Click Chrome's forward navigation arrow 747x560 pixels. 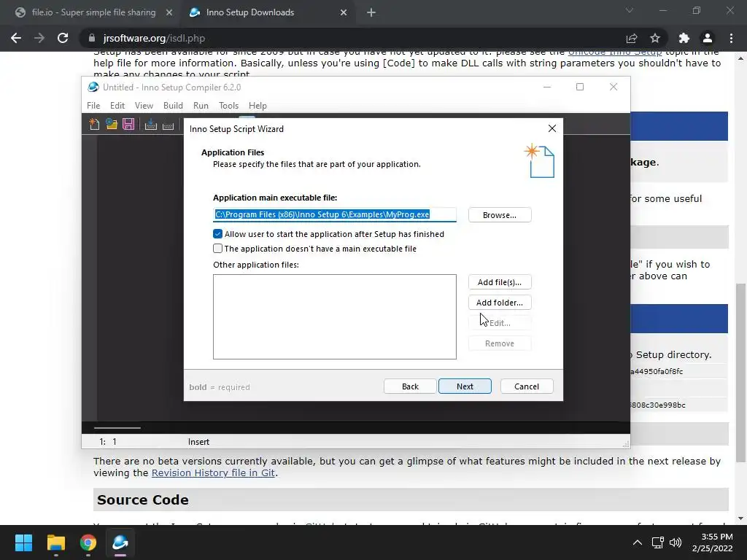pos(39,38)
